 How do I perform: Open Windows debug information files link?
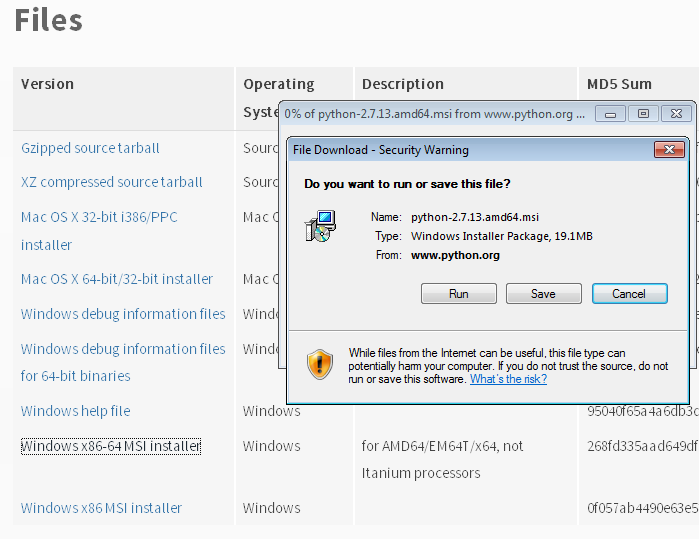123,314
